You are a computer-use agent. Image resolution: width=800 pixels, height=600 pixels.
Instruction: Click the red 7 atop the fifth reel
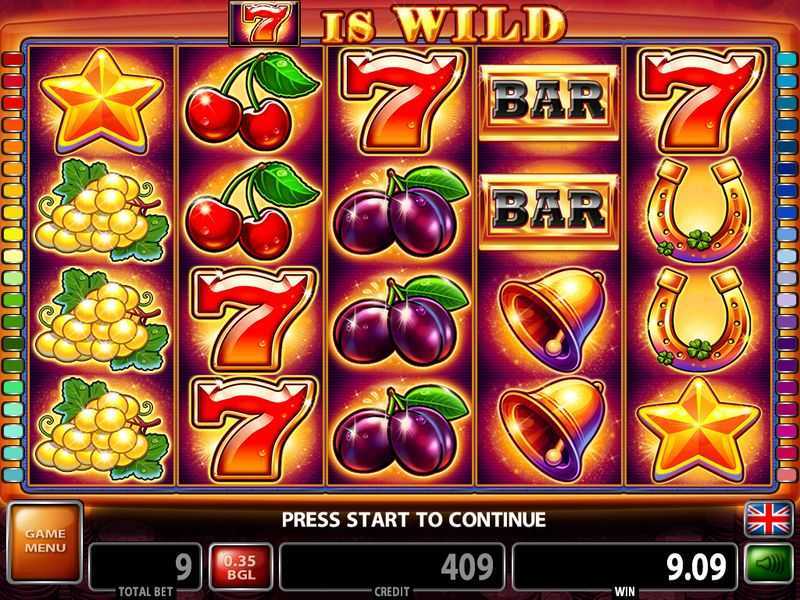point(700,101)
